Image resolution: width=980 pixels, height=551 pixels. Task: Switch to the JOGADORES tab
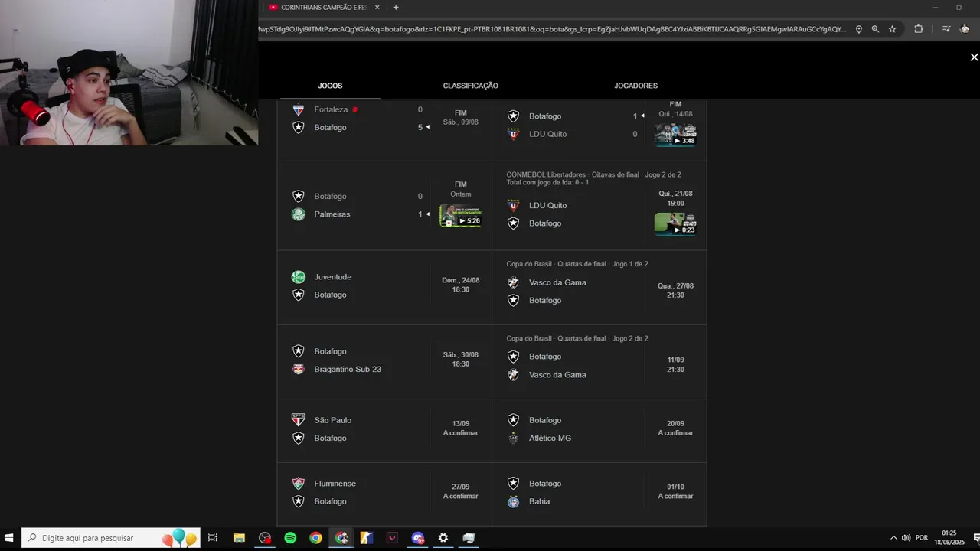pos(635,86)
